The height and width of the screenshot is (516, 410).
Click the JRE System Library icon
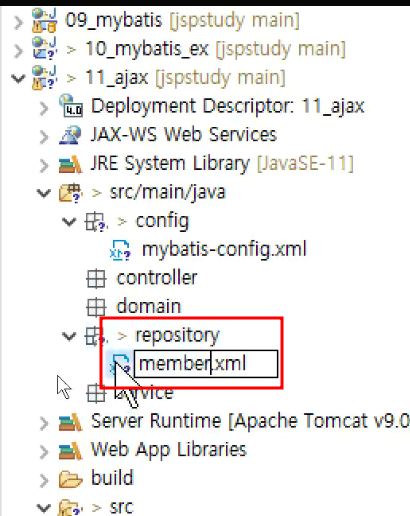coord(70,164)
